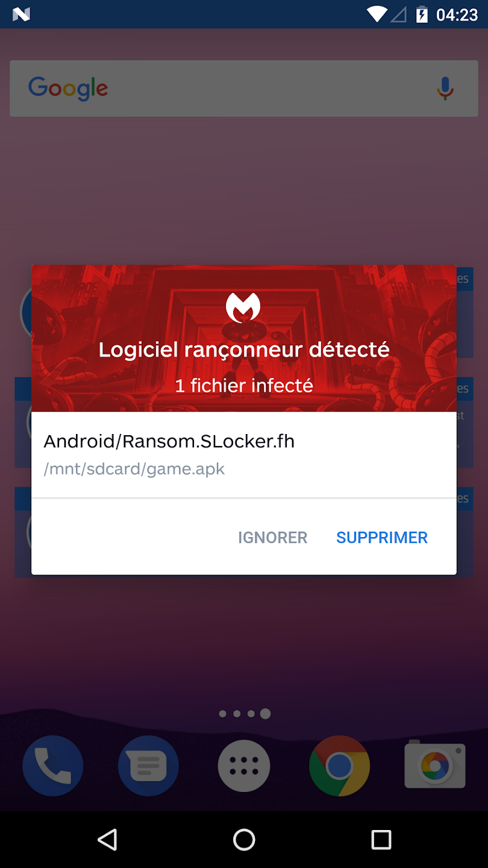The width and height of the screenshot is (488, 868).
Task: Tap the Google voice search microphone
Action: pos(445,88)
